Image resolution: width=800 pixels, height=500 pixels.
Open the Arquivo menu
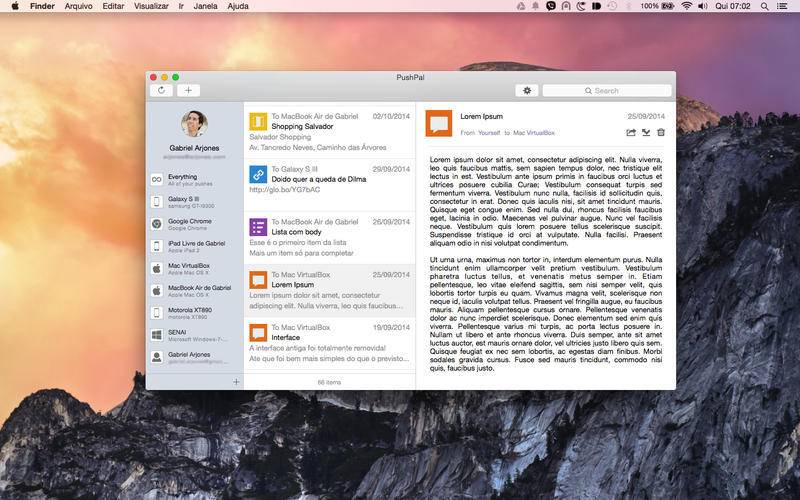coord(79,6)
